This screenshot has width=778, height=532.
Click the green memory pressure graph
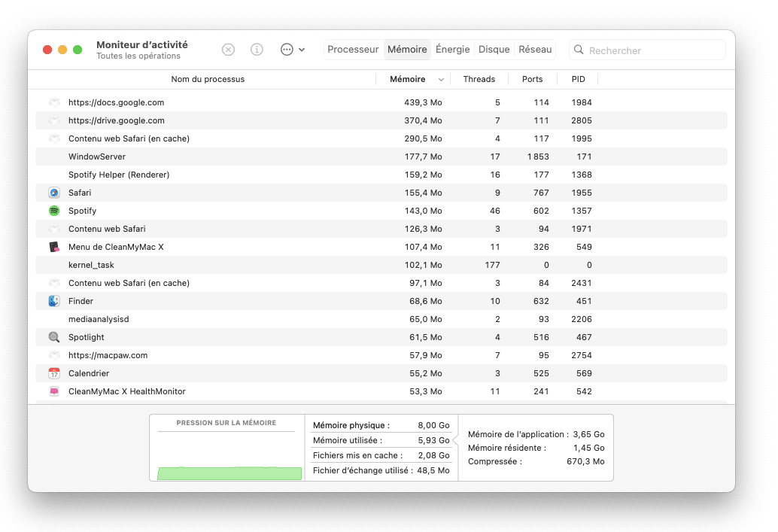229,473
